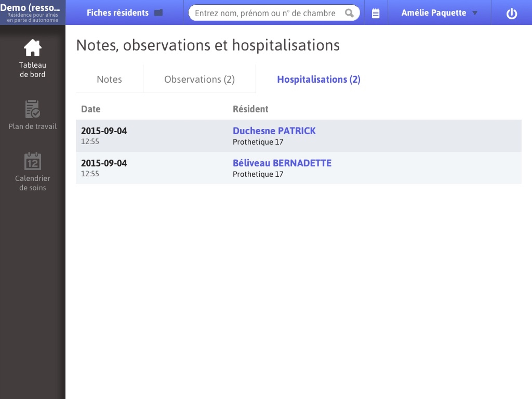Screen dimensions: 532x399
Task: Click Prothetique 17 under Béliveau BERNADETTE
Action: (x=258, y=174)
